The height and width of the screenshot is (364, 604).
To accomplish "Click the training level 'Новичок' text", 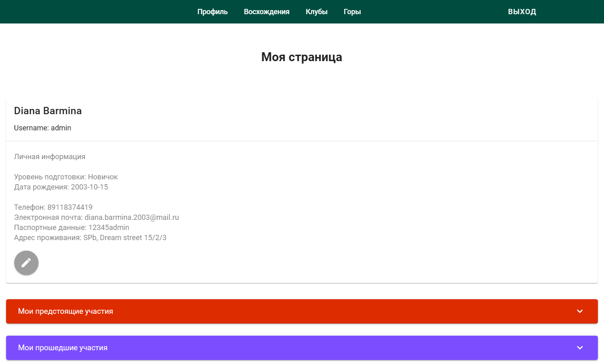I will pos(103,177).
